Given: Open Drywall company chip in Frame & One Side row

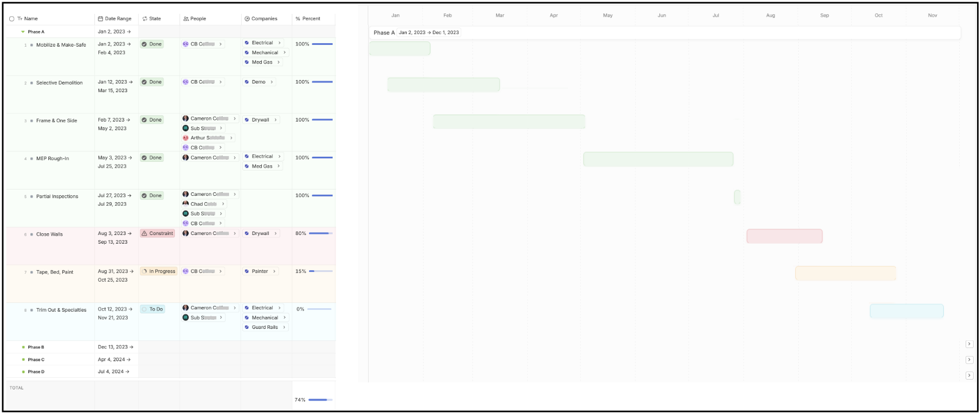Looking at the screenshot, I should click(x=261, y=120).
